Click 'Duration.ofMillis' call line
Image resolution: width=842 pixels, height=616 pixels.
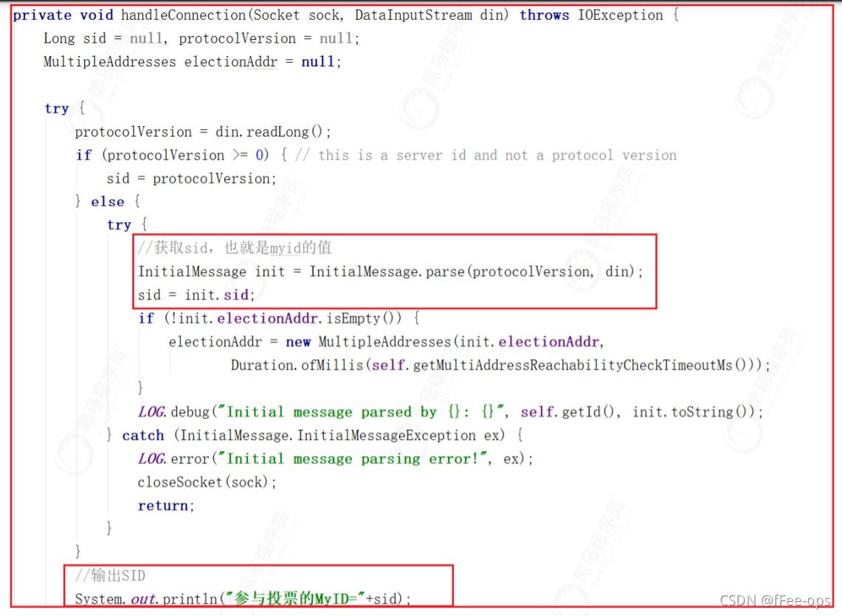coord(500,365)
